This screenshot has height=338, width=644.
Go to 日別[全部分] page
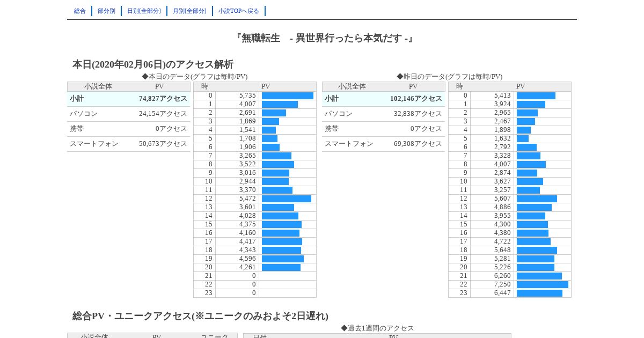click(144, 11)
